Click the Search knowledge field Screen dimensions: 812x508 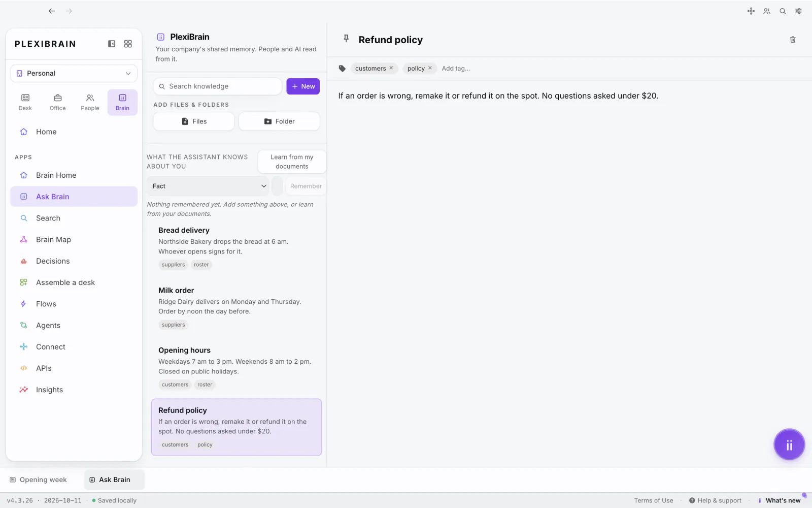pos(217,86)
